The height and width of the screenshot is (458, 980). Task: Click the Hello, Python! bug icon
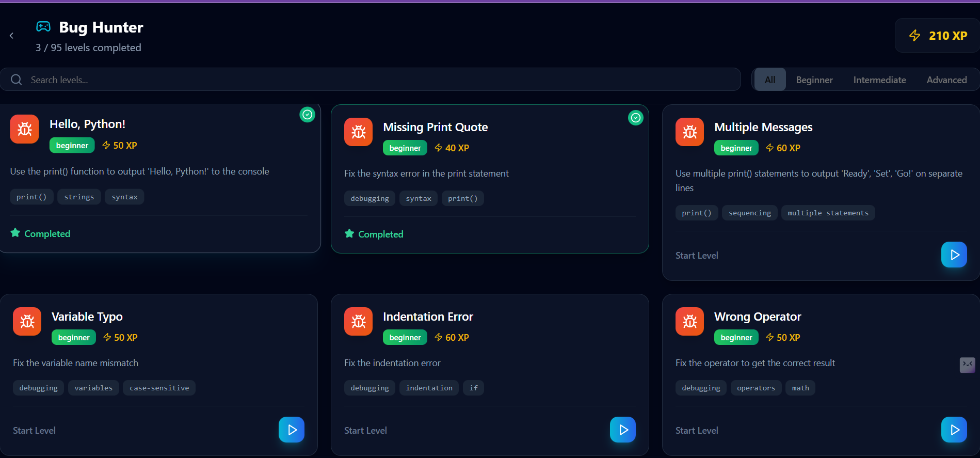coord(24,129)
